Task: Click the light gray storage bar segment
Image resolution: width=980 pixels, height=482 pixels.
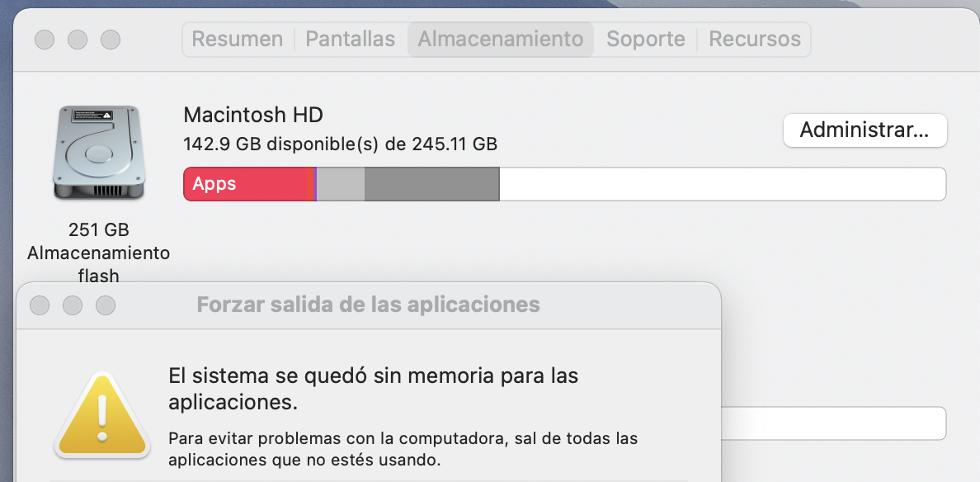Action: point(340,184)
